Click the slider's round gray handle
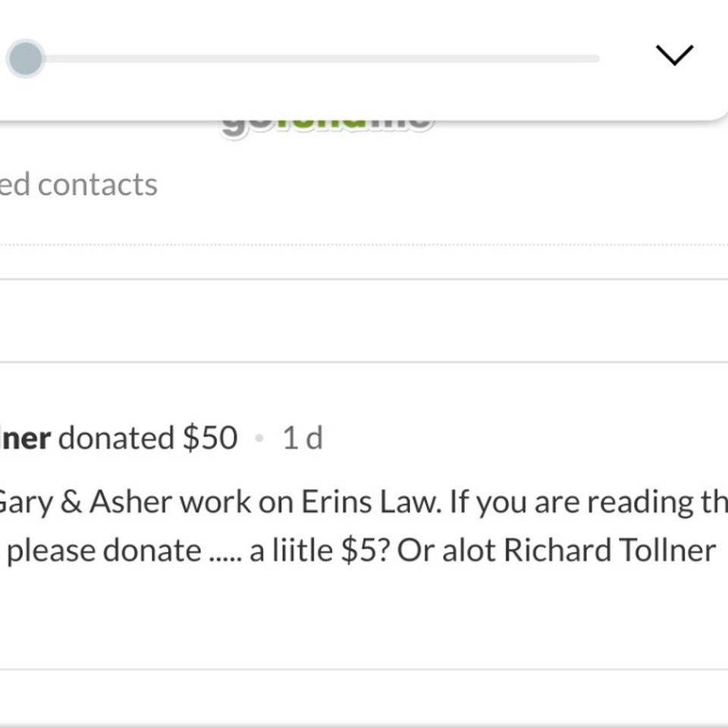 coord(26,58)
